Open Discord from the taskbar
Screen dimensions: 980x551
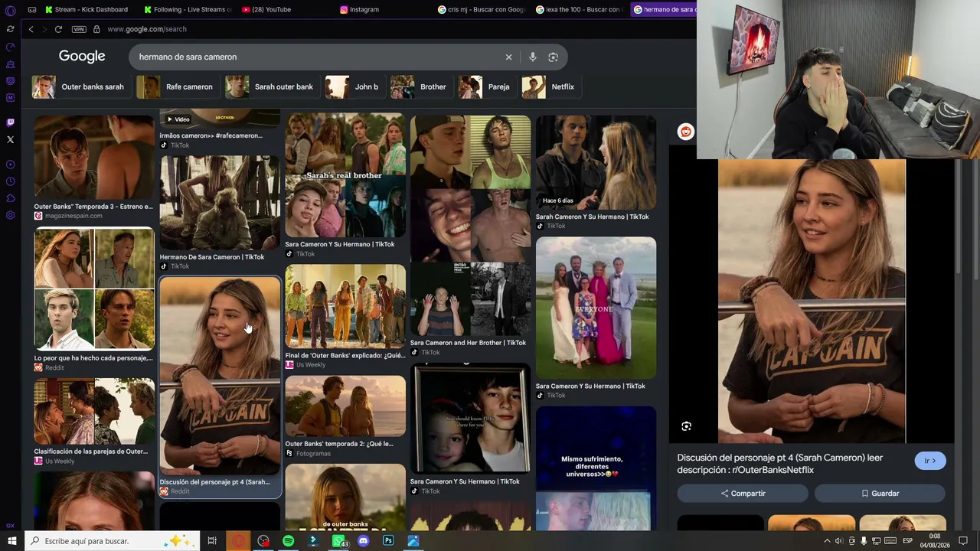[x=364, y=541]
